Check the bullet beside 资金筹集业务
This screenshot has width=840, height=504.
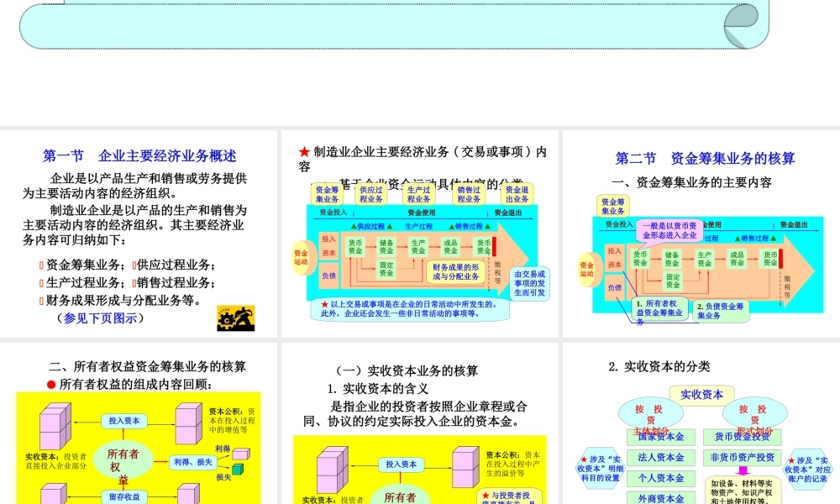(40, 265)
